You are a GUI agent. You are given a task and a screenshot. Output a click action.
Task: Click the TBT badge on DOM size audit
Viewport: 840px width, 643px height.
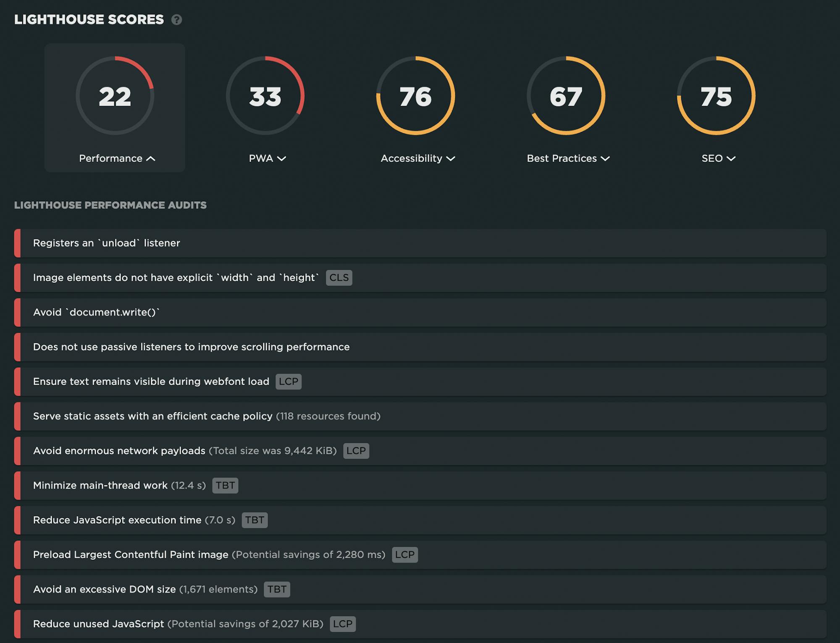pyautogui.click(x=277, y=589)
